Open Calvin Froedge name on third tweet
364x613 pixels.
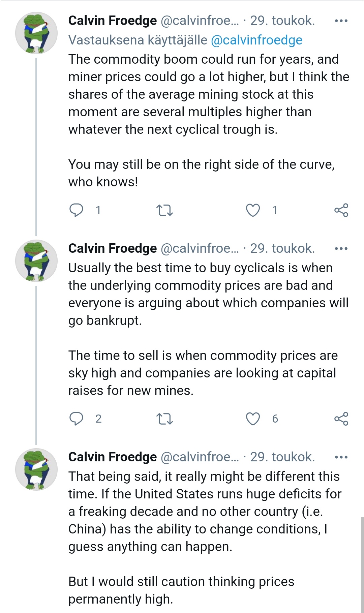[x=112, y=457]
